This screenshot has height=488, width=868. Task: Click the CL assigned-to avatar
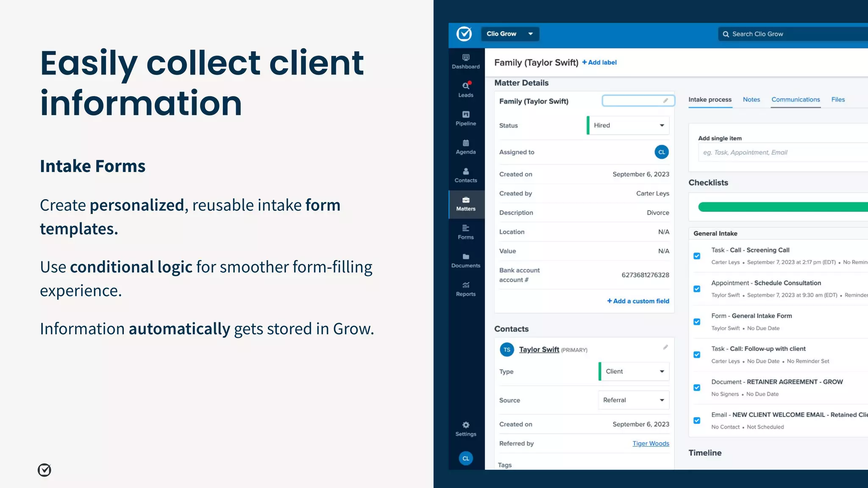coord(662,152)
